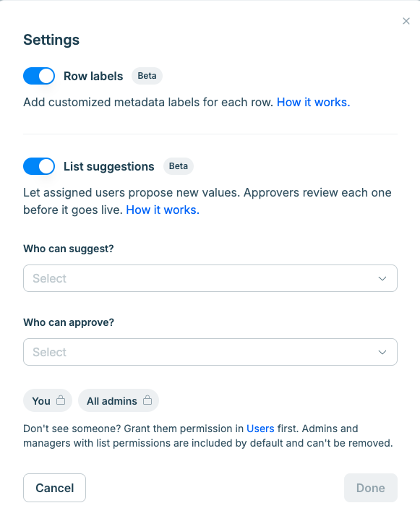Click the Cancel button
420x529 pixels.
pyautogui.click(x=55, y=488)
